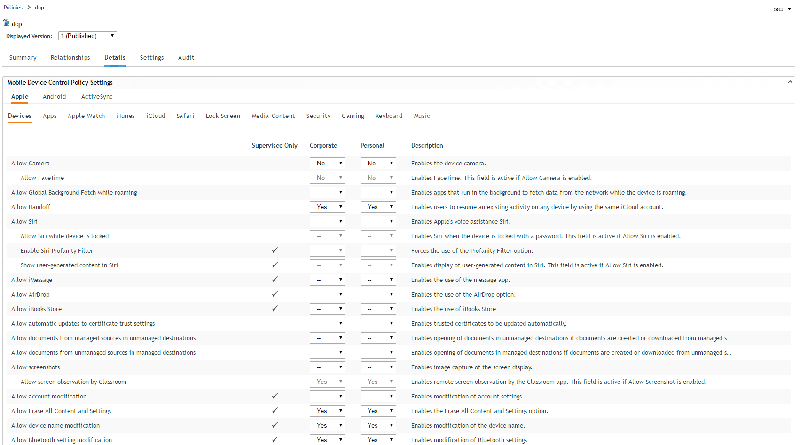The height and width of the screenshot is (445, 800).
Task: Open Personal dropdown for managed sources to unmanaged destinations
Action: click(x=378, y=338)
